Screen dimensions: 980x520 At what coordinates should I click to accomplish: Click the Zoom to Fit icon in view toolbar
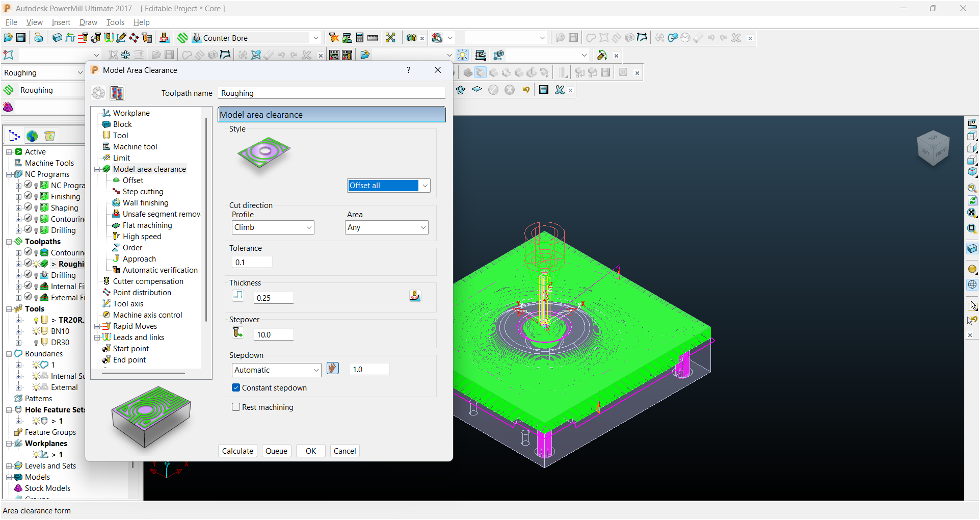pos(972,213)
